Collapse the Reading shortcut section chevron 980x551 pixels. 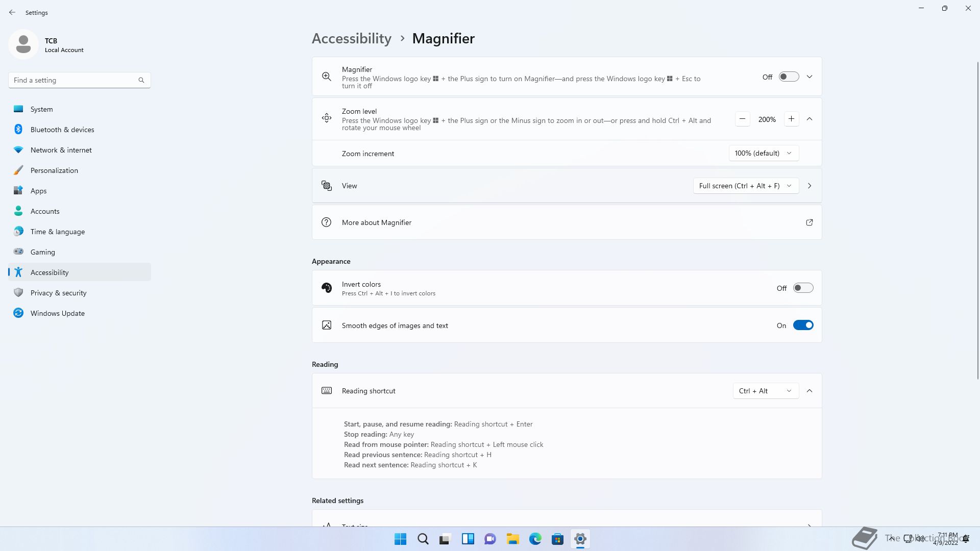pos(810,391)
